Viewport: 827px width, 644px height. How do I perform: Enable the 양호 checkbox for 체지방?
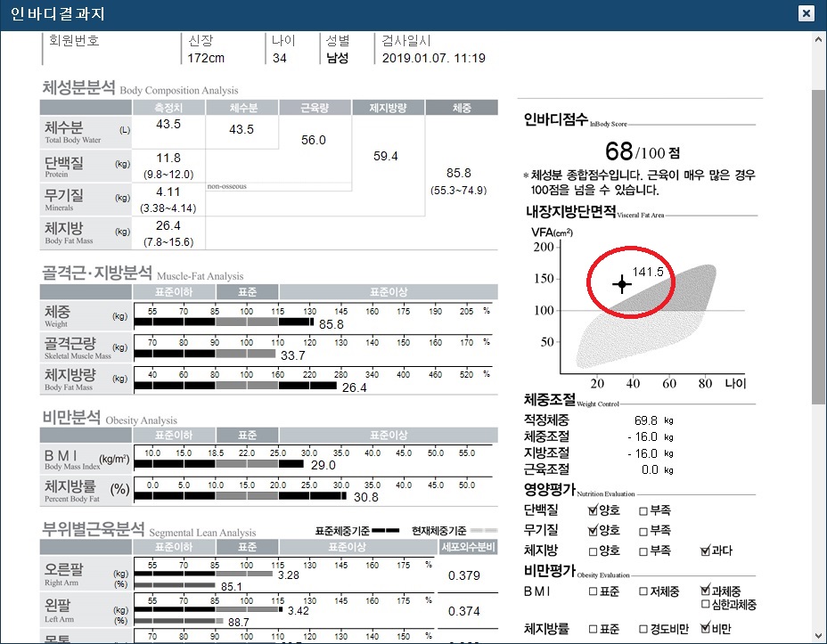click(592, 550)
